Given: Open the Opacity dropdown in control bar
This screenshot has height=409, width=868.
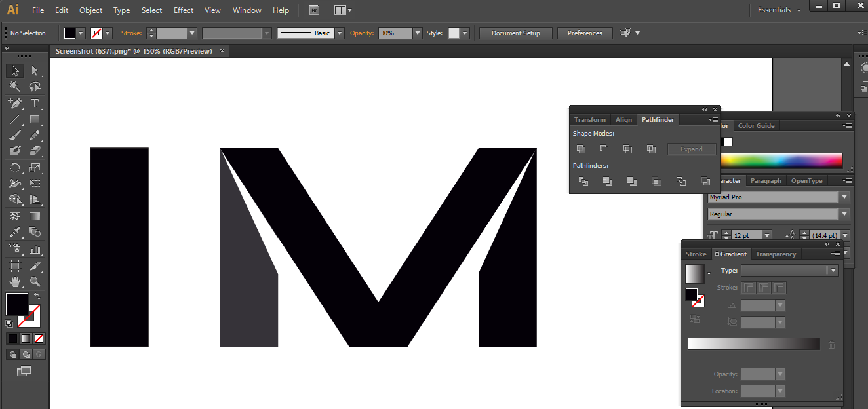Looking at the screenshot, I should point(418,33).
